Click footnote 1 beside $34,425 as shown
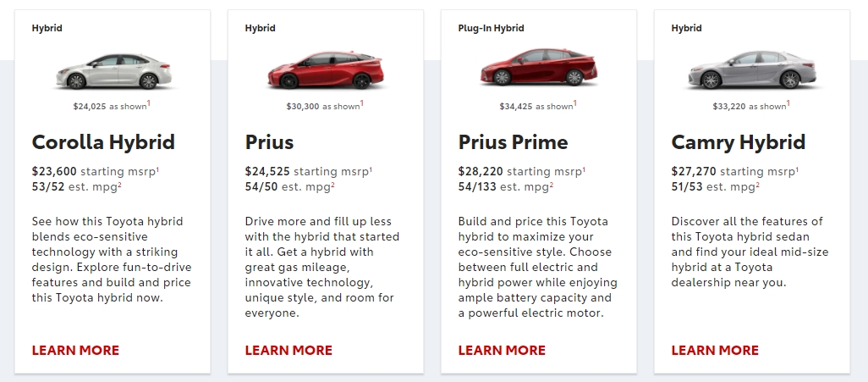 (575, 103)
